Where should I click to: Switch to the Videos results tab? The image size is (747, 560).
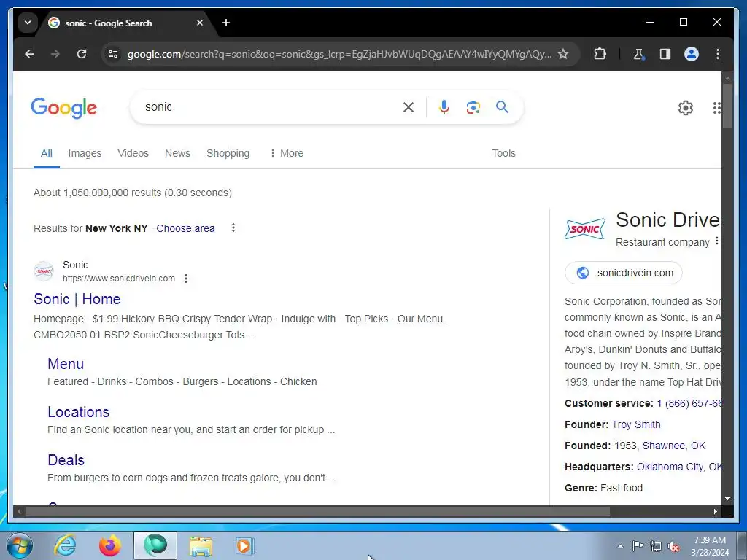133,153
